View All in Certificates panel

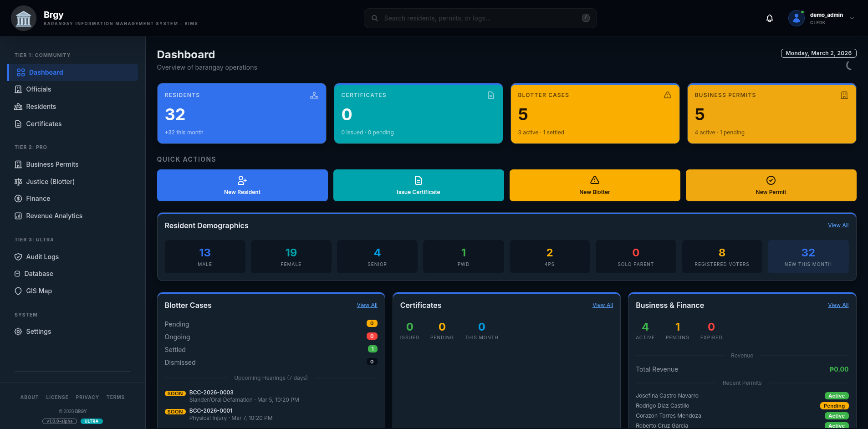(x=602, y=305)
